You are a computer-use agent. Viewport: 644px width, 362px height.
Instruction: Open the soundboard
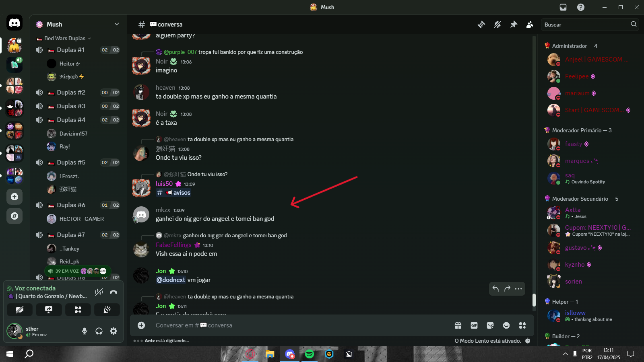click(107, 310)
